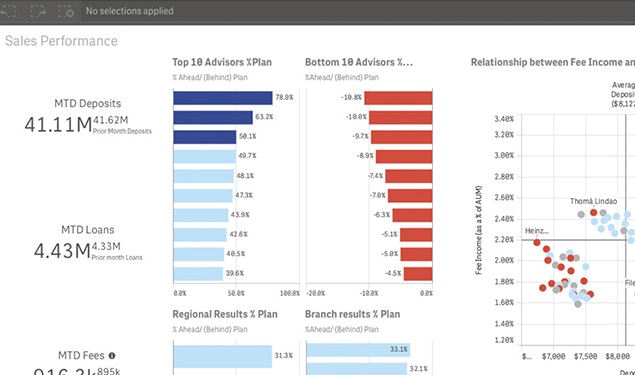This screenshot has width=635, height=375.
Task: Select the 63.2% dark blue bar
Action: pos(213,117)
